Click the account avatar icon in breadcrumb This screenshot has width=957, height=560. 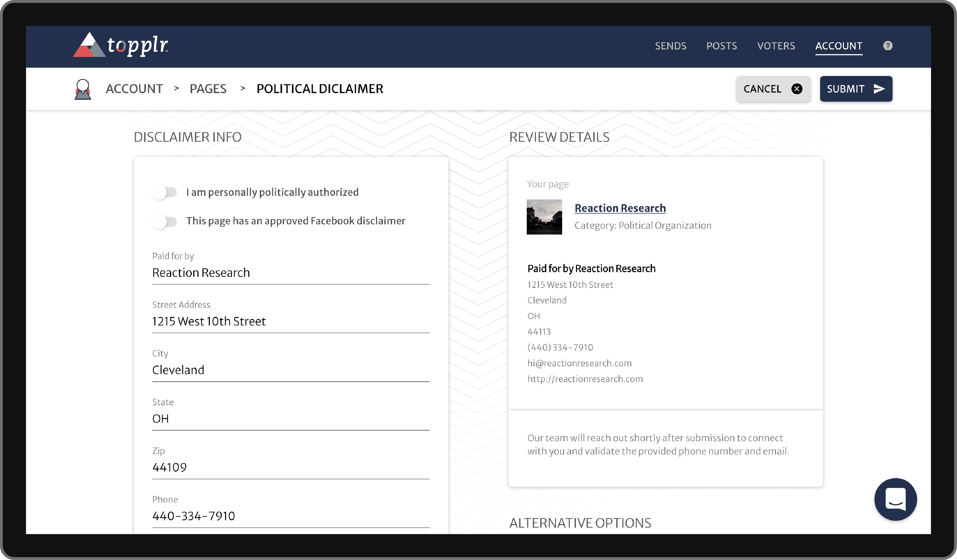[83, 89]
